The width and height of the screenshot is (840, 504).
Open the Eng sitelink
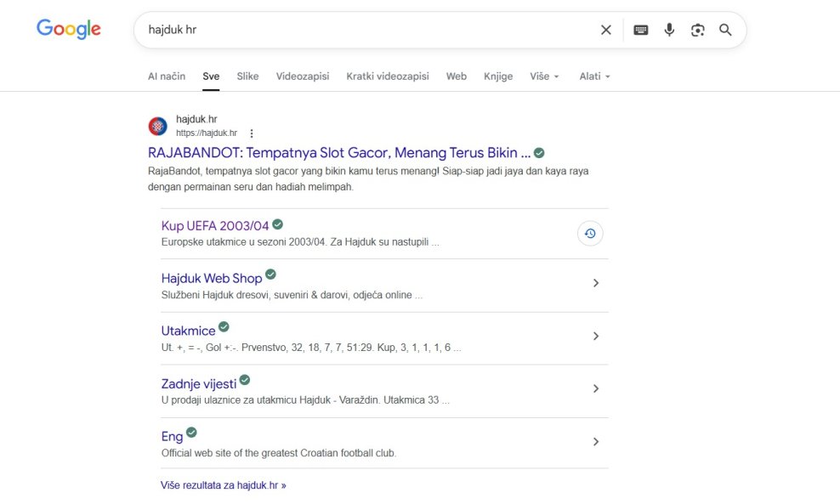point(172,437)
